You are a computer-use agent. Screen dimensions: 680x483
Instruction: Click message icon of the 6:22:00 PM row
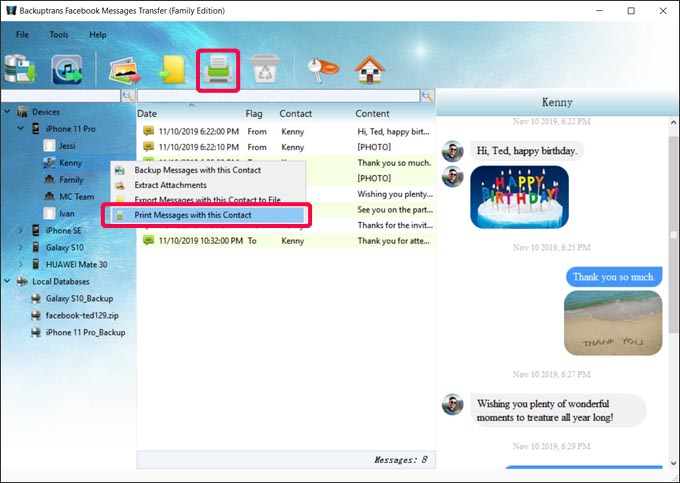point(148,131)
